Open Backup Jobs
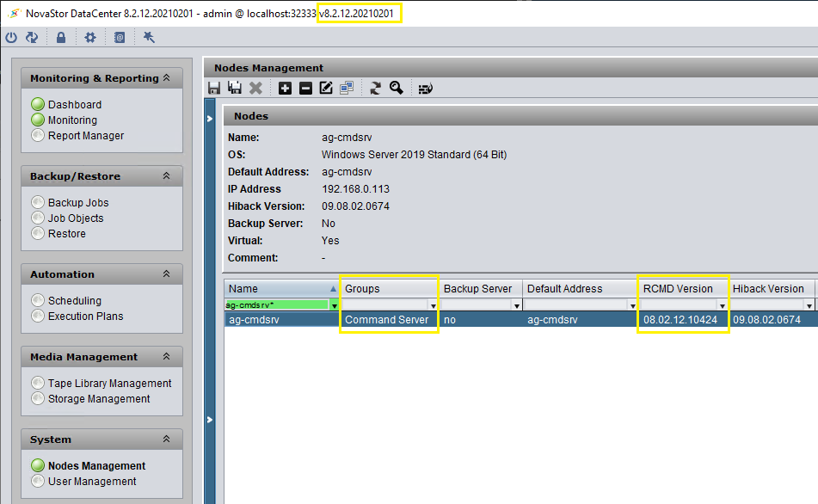Image resolution: width=818 pixels, height=504 pixels. point(78,202)
